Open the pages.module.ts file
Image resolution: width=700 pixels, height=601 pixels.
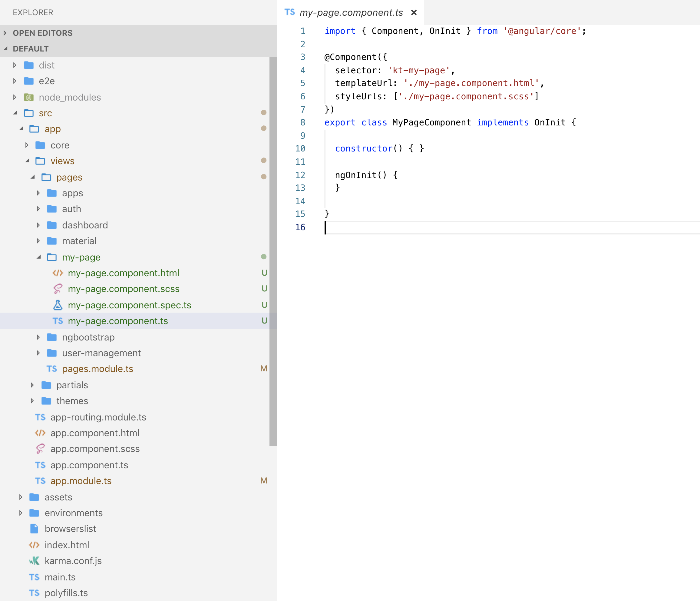(x=98, y=369)
